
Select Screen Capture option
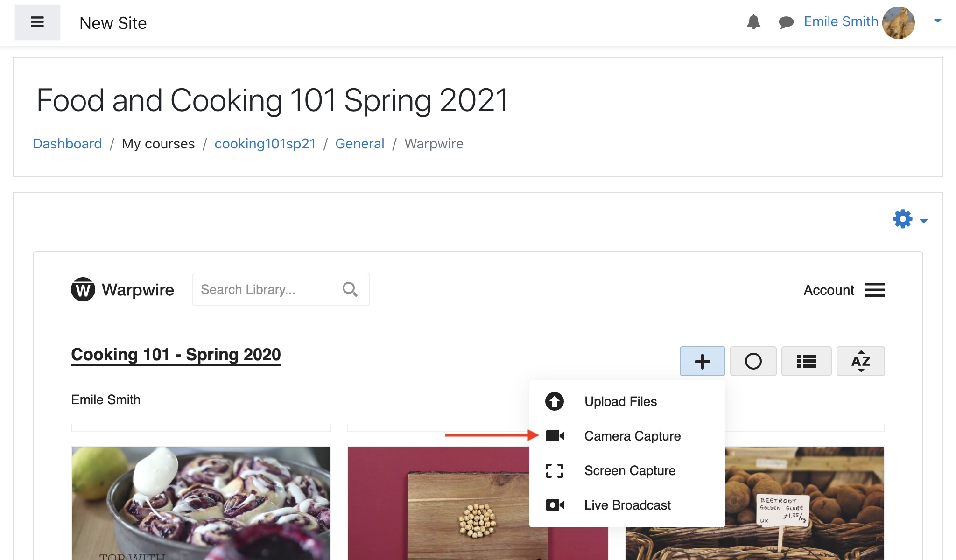pyautogui.click(x=629, y=470)
